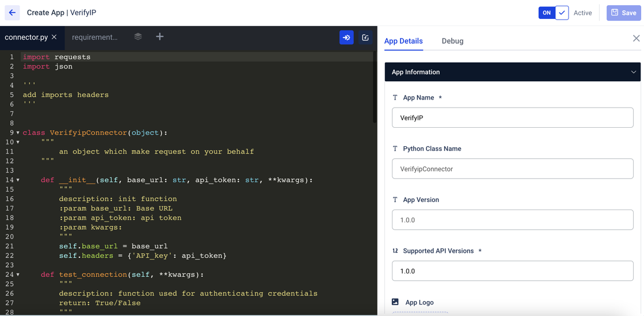This screenshot has height=316, width=644.
Task: Click the back arrow next to Create App
Action: tap(12, 13)
